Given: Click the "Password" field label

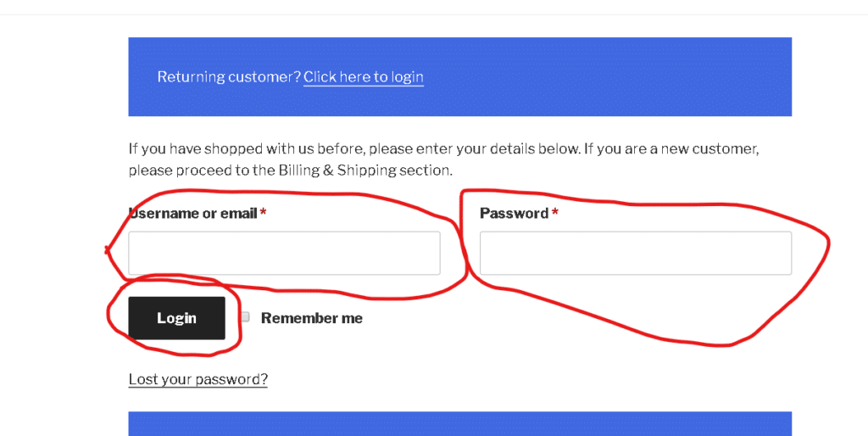Looking at the screenshot, I should click(x=514, y=213).
